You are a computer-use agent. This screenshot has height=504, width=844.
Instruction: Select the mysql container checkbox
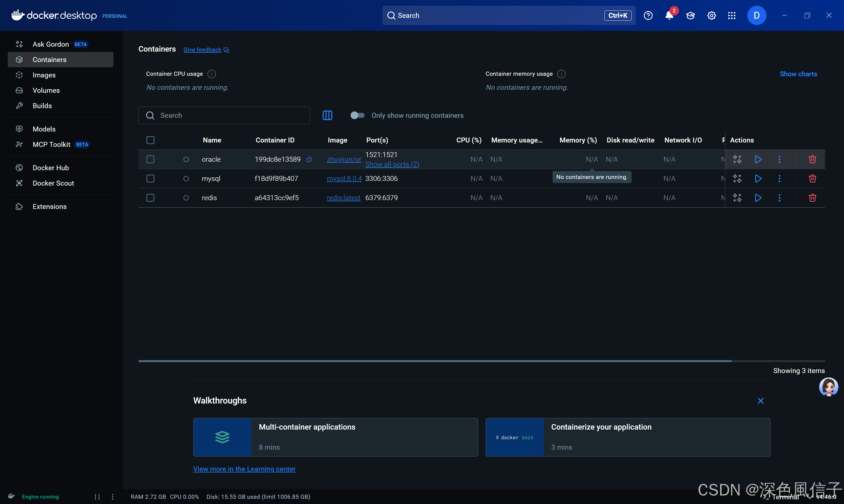point(150,179)
